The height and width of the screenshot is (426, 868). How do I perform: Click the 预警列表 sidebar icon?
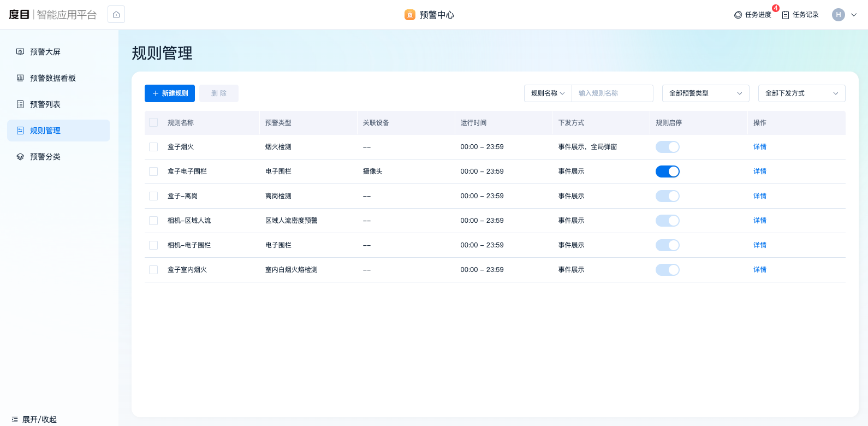tap(20, 104)
